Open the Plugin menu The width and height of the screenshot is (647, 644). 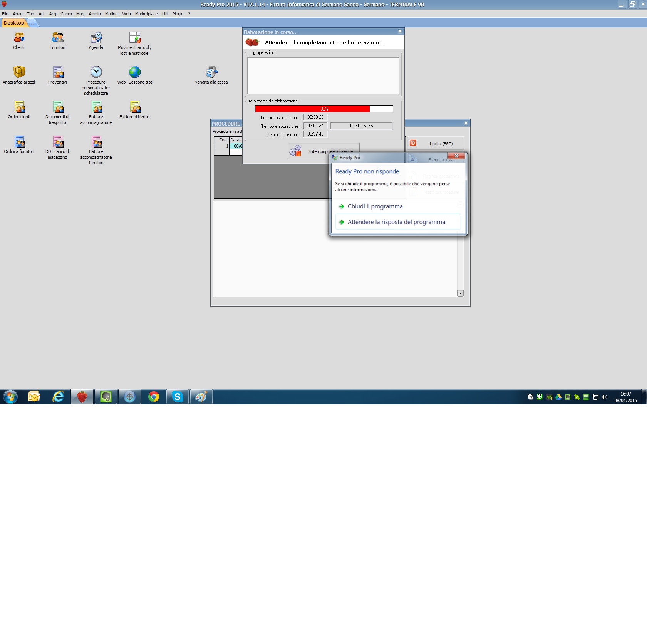point(178,14)
